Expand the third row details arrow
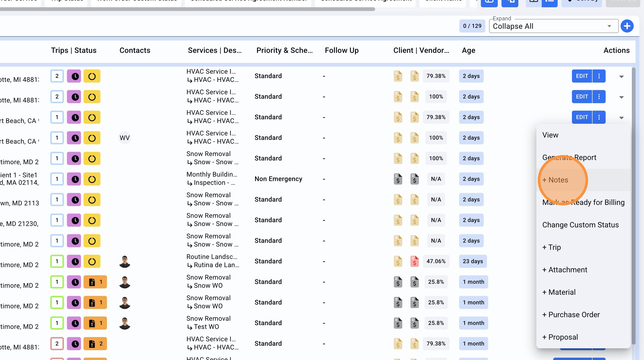 621,118
